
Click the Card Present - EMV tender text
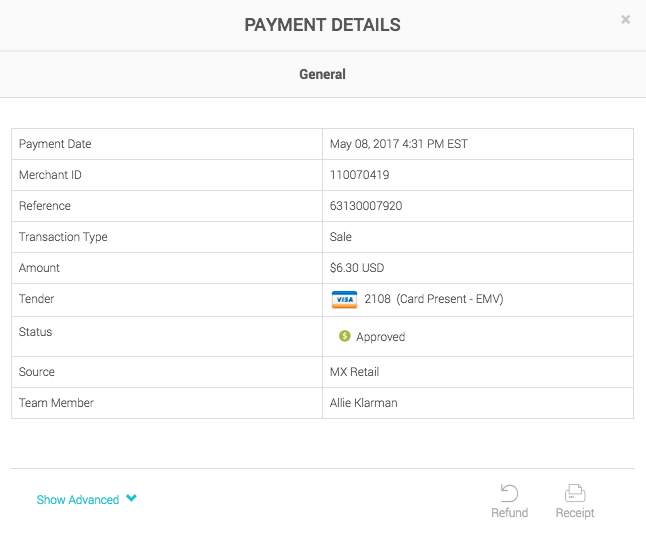pyautogui.click(x=449, y=299)
